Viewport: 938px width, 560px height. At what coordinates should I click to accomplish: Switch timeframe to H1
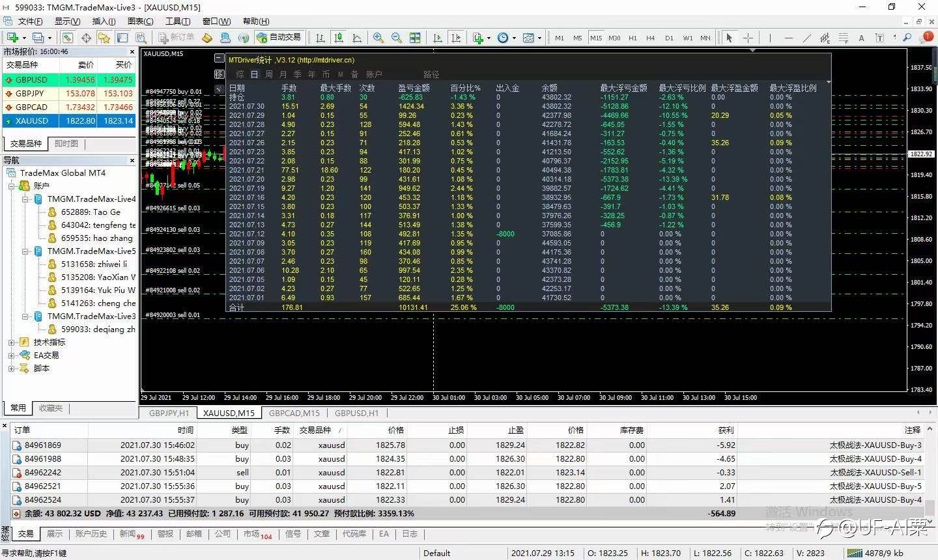[x=632, y=38]
